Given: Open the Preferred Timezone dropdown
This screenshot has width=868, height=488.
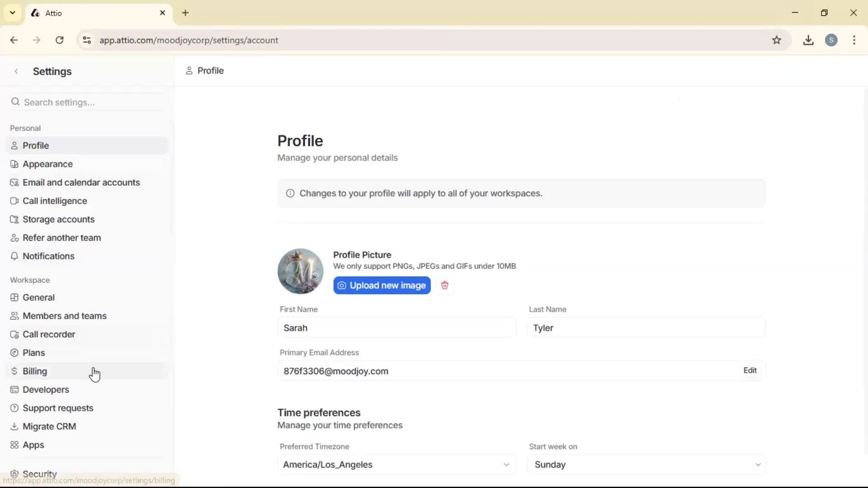Looking at the screenshot, I should pos(396,465).
